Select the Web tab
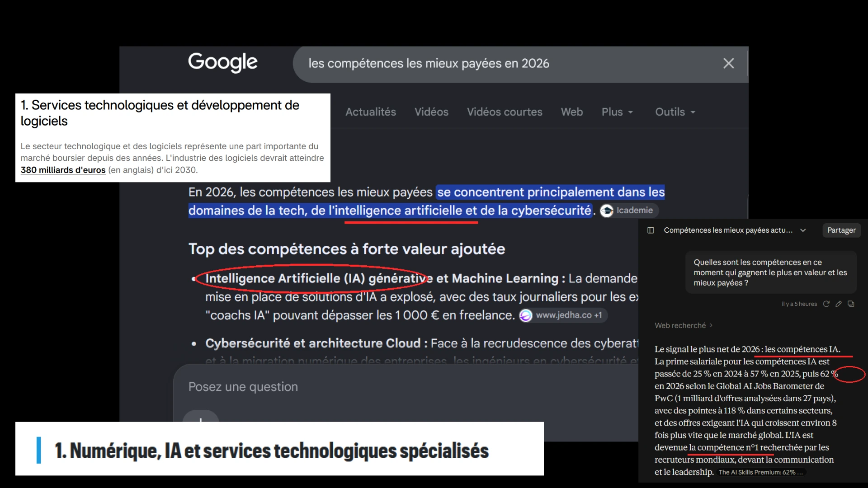 (x=572, y=112)
